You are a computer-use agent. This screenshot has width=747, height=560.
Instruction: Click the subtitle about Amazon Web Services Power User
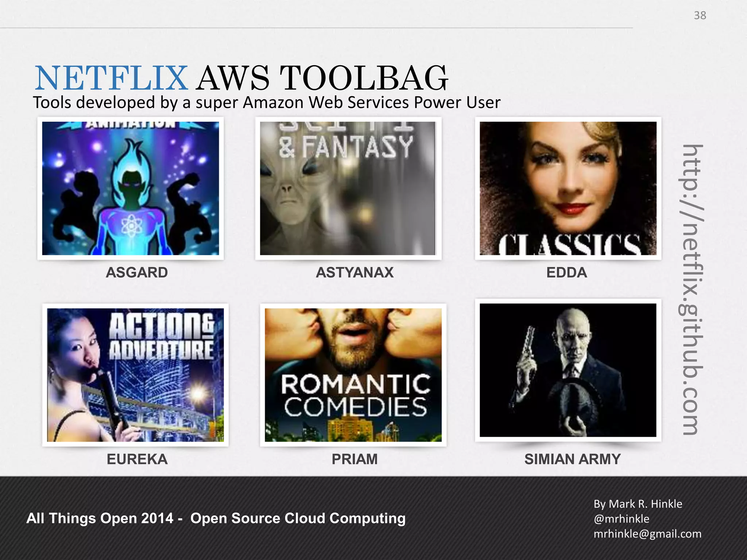[267, 102]
